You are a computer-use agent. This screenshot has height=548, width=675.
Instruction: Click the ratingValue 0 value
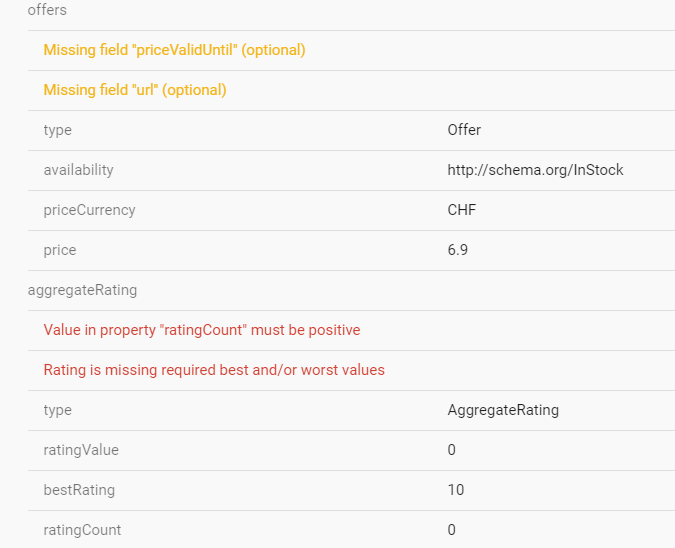pos(452,450)
